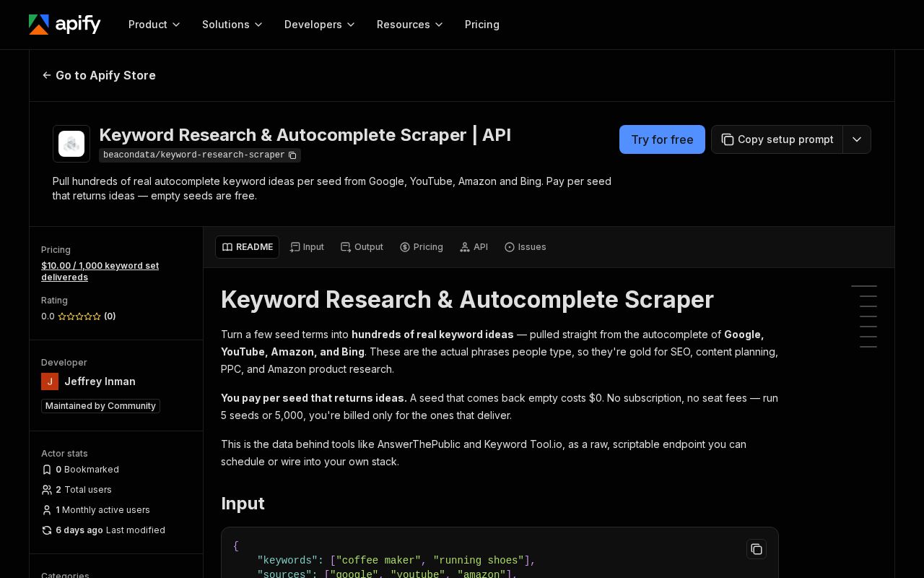This screenshot has width=924, height=578.
Task: View the Issues tab
Action: click(x=526, y=247)
